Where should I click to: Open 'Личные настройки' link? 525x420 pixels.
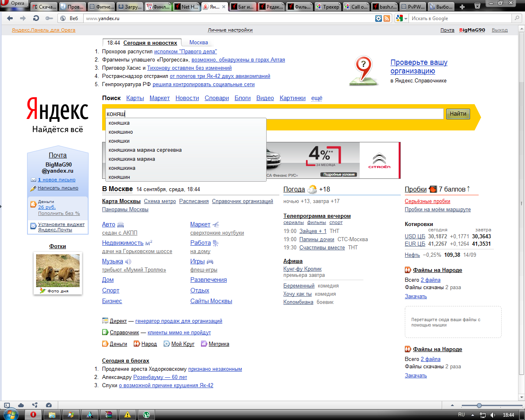coord(230,30)
